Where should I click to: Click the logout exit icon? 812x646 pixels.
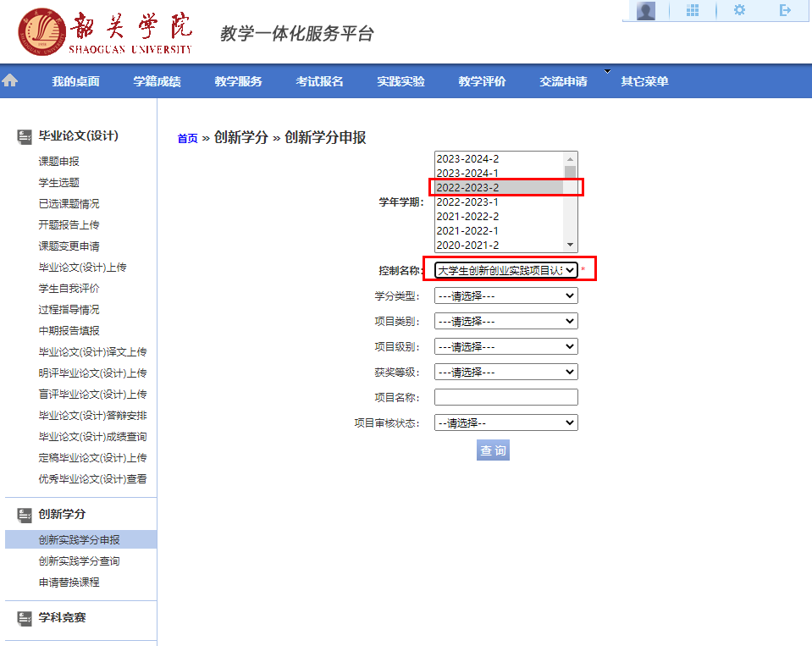pos(785,10)
